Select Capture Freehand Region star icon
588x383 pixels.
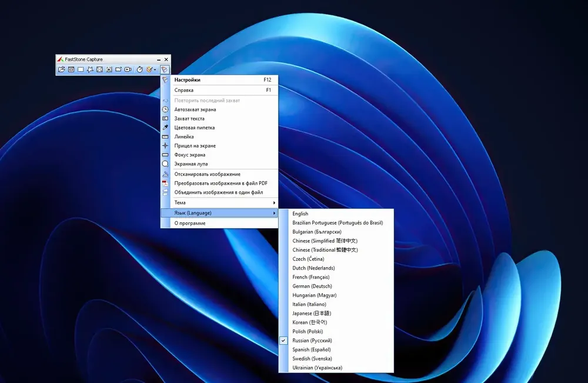[x=90, y=69]
